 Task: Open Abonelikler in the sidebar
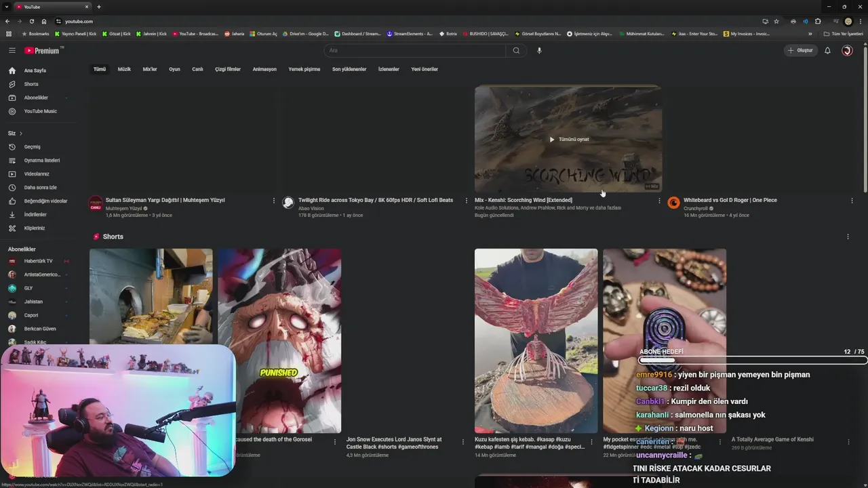point(41,98)
